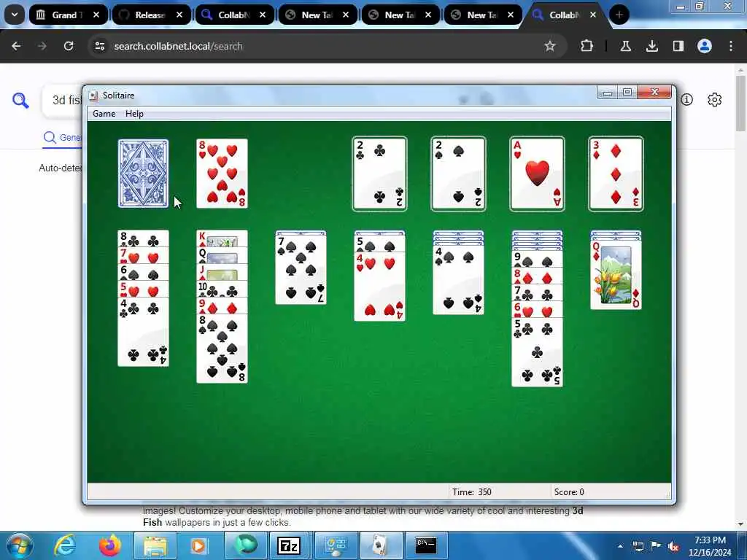Select the 8 of clubs heading the first column
The image size is (747, 560).
pos(143,238)
